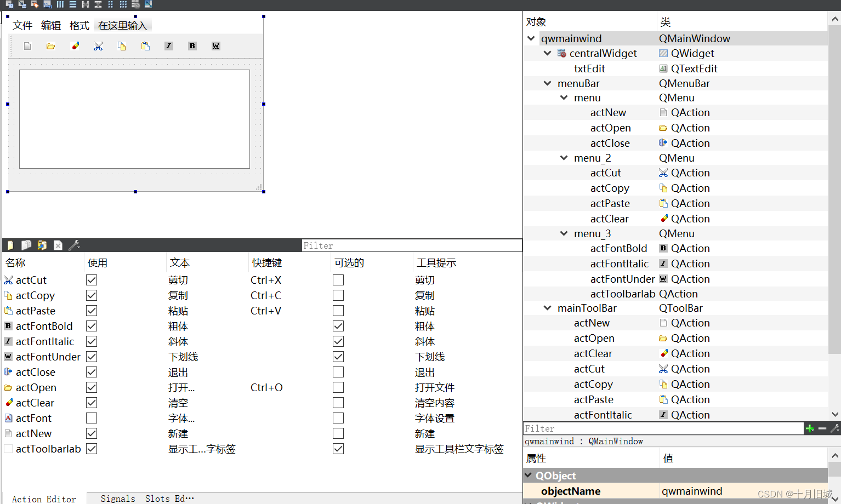Select the Cut toolbar icon on the form
841x504 pixels.
click(98, 45)
